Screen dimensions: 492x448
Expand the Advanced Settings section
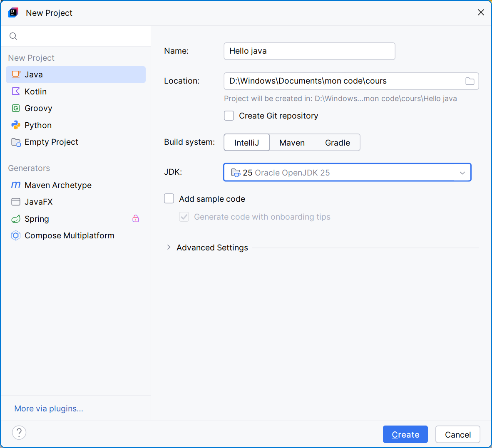(x=169, y=248)
